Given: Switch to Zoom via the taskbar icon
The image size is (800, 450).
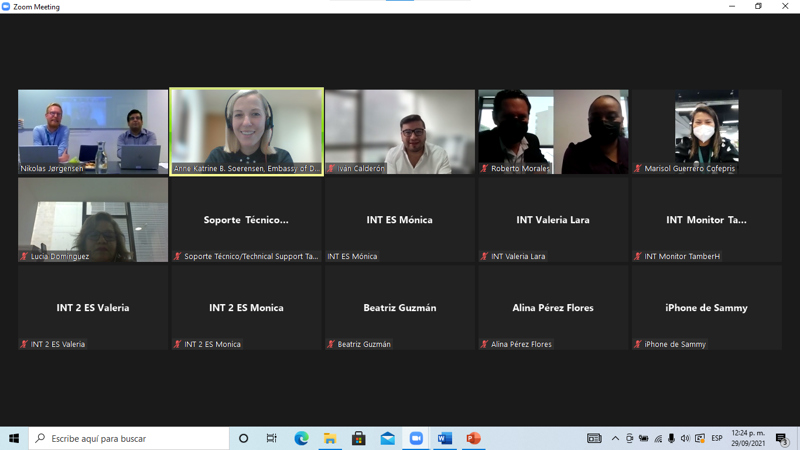Looking at the screenshot, I should (416, 438).
